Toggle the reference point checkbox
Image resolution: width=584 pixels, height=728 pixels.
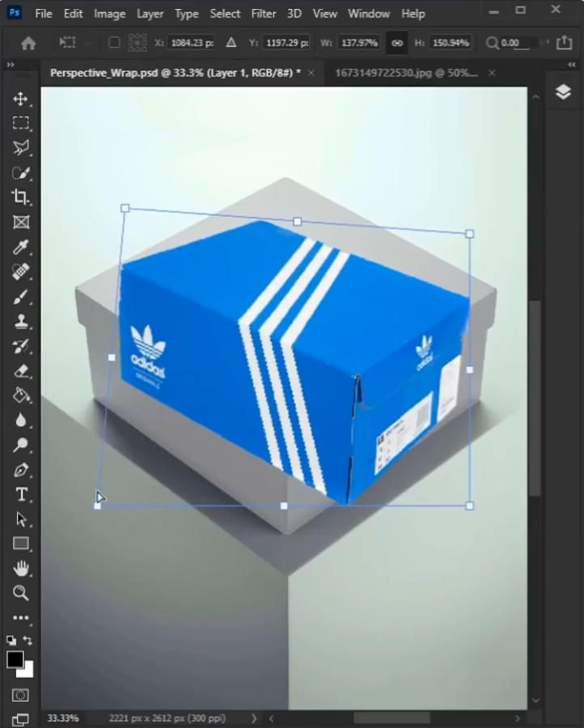click(114, 43)
